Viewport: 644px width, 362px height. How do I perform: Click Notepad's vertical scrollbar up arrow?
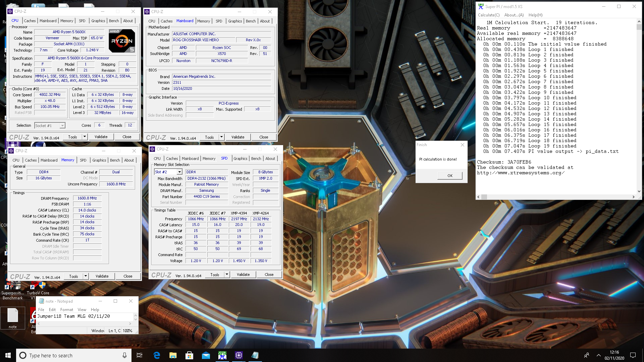[x=136, y=316]
